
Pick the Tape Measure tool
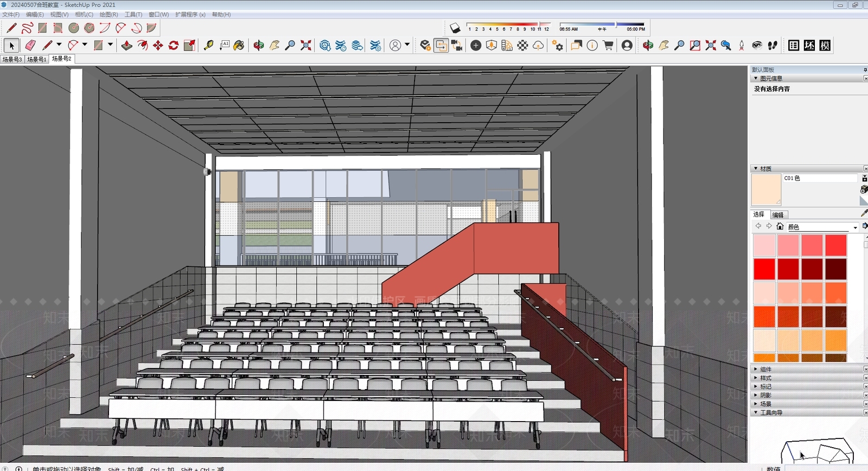point(208,46)
